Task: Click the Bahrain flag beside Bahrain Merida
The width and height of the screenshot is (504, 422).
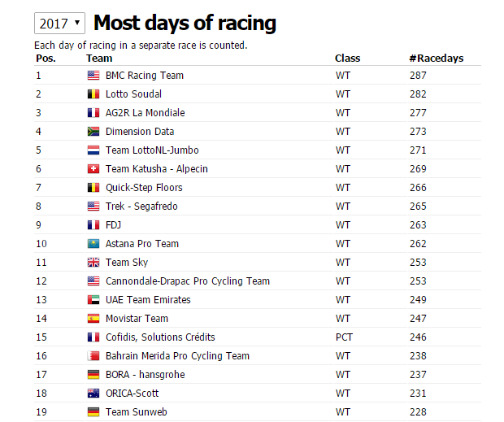Action: [93, 356]
